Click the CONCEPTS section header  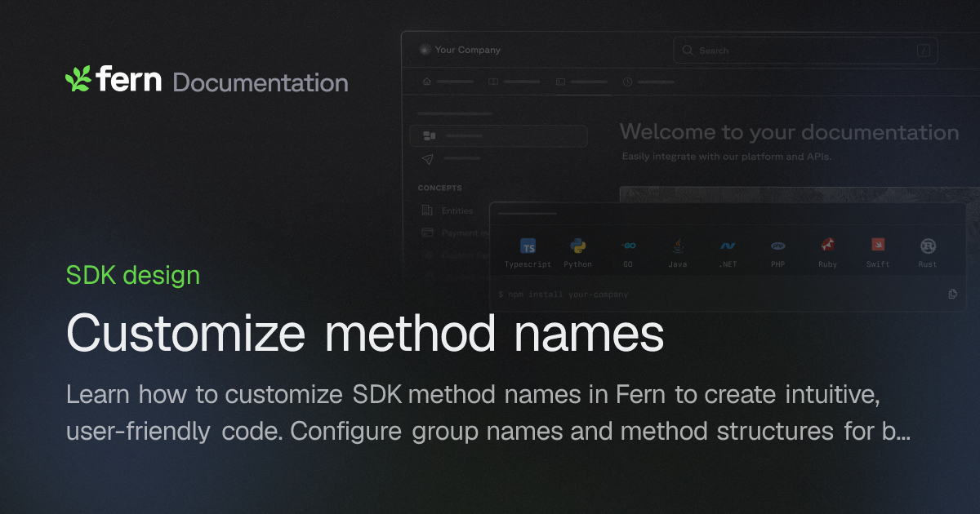pyautogui.click(x=440, y=188)
